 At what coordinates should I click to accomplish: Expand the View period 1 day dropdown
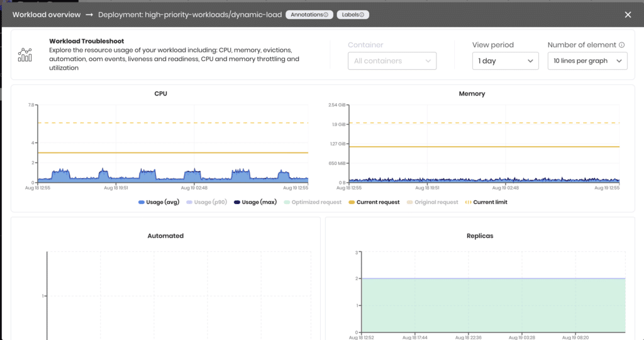[x=505, y=61]
